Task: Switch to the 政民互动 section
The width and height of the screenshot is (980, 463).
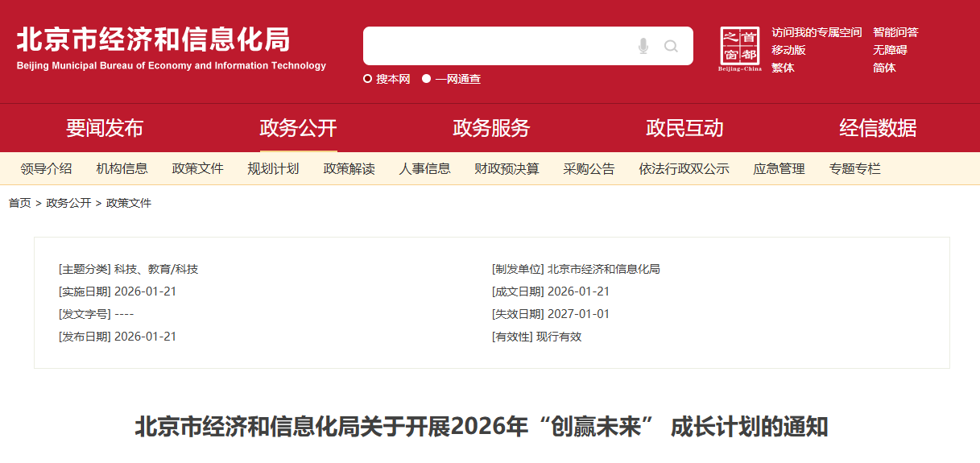Action: coord(684,128)
